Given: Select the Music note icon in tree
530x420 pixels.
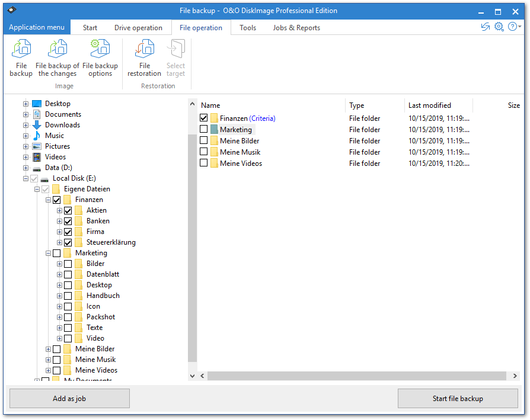Looking at the screenshot, I should (37, 136).
